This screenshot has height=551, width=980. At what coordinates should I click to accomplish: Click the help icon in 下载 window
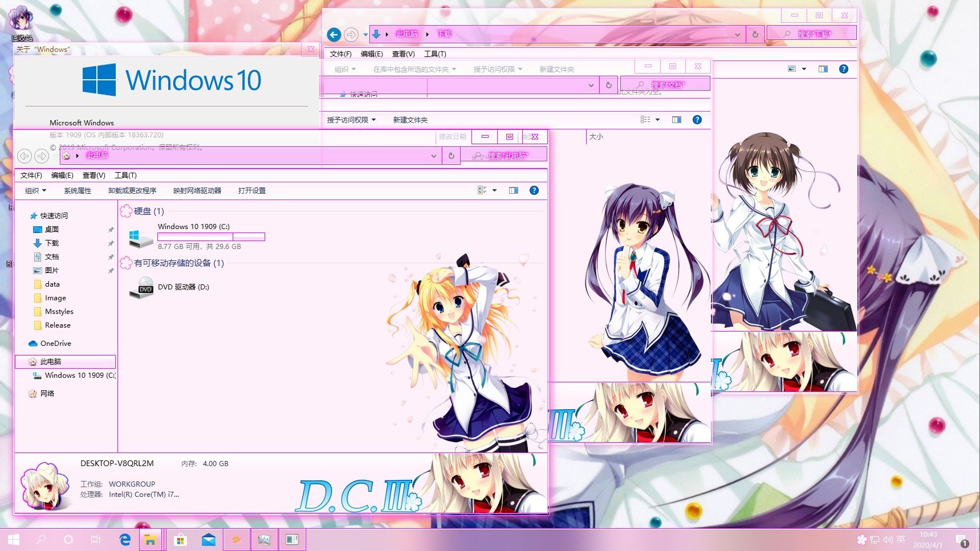coord(844,69)
